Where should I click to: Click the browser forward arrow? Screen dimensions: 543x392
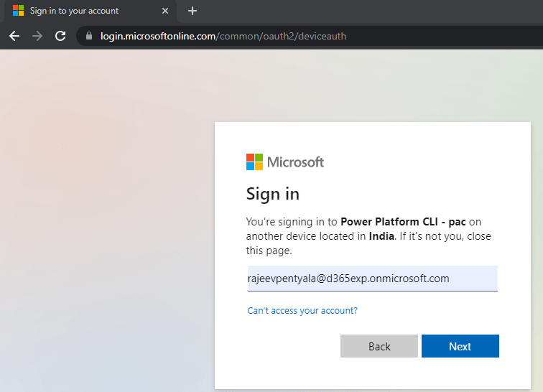[37, 36]
